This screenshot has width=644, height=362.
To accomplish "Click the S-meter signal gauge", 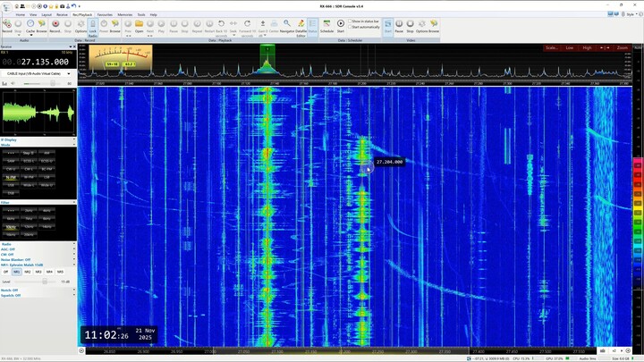I will coord(121,57).
